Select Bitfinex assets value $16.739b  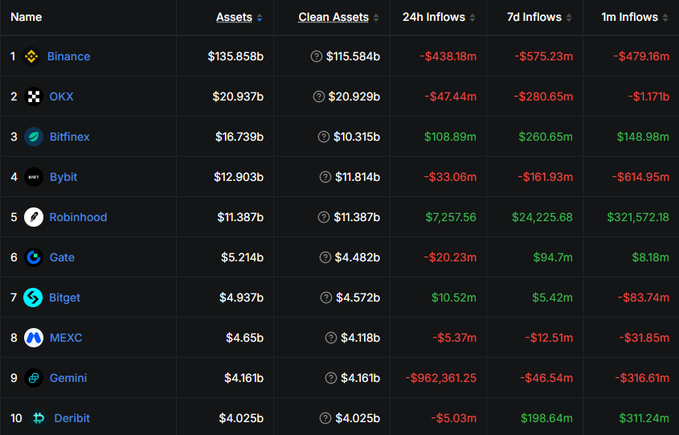click(239, 137)
